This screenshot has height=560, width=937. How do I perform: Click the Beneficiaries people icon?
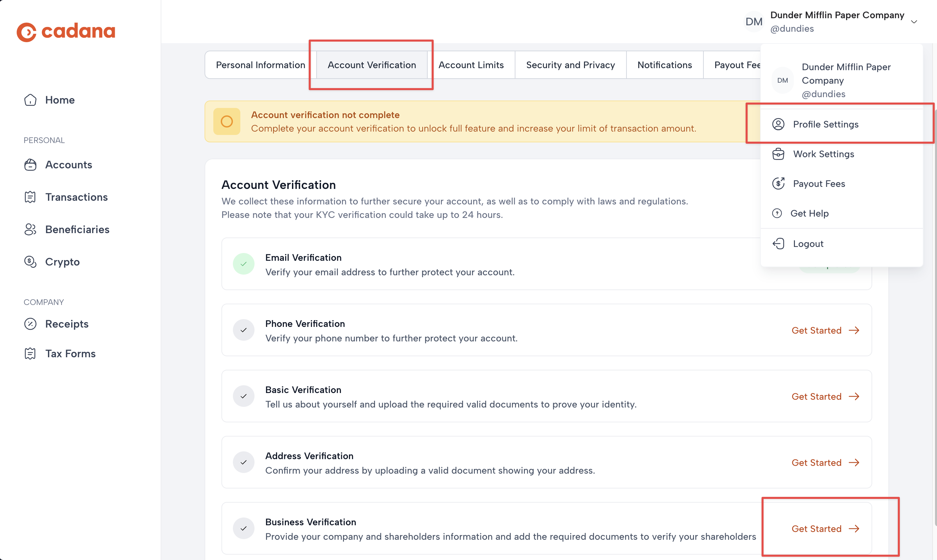click(30, 229)
